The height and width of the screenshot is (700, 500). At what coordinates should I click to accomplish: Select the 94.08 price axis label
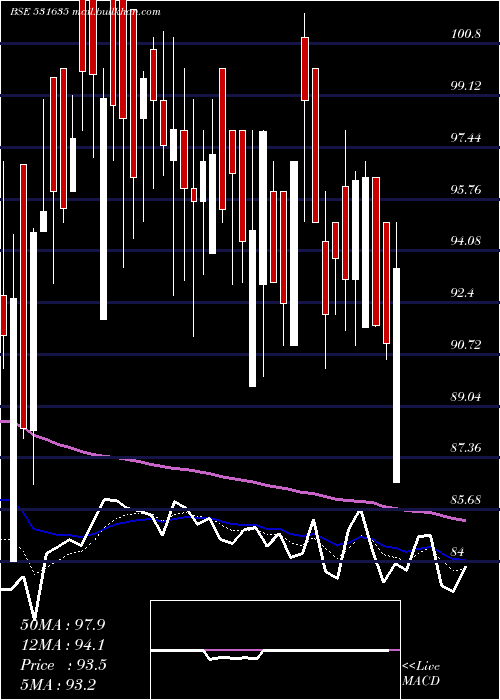tap(466, 241)
